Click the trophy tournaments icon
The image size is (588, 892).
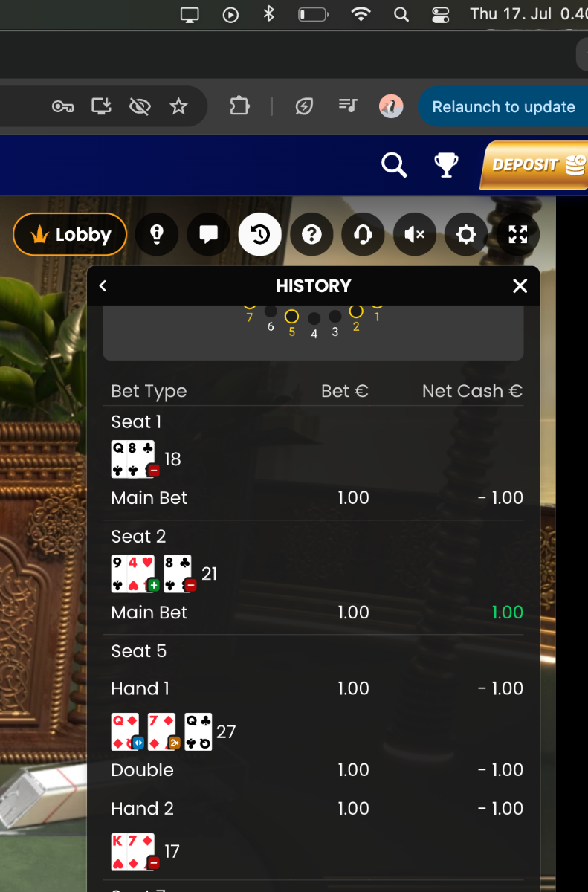pyautogui.click(x=446, y=165)
